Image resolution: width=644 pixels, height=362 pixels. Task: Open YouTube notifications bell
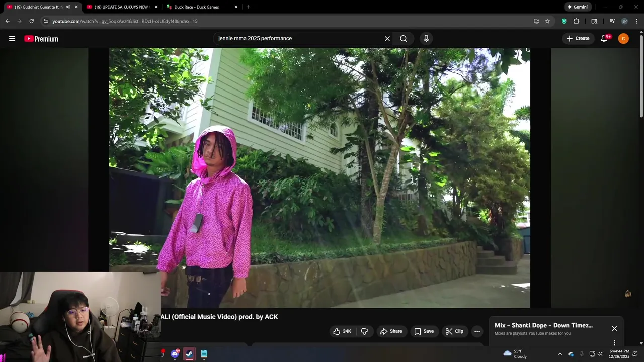coord(604,39)
